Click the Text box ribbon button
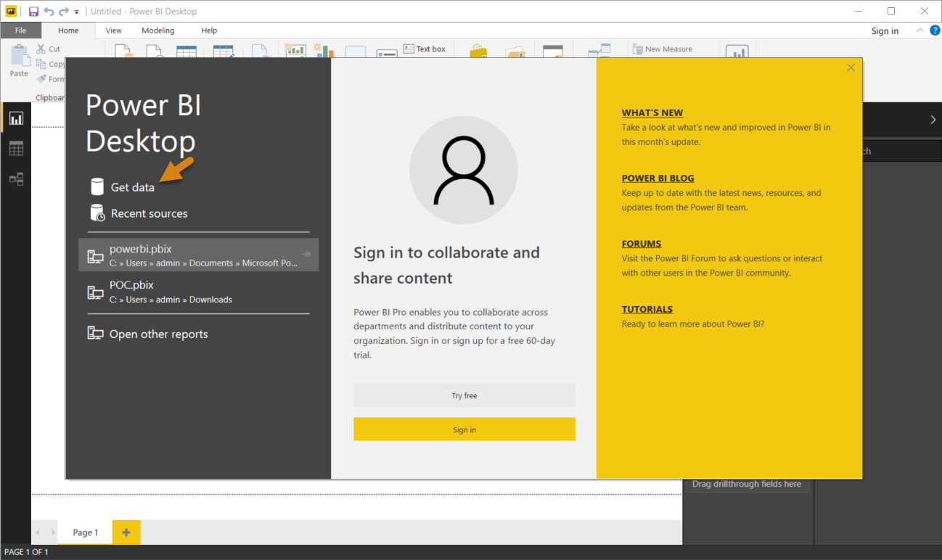This screenshot has width=942, height=560. (425, 49)
